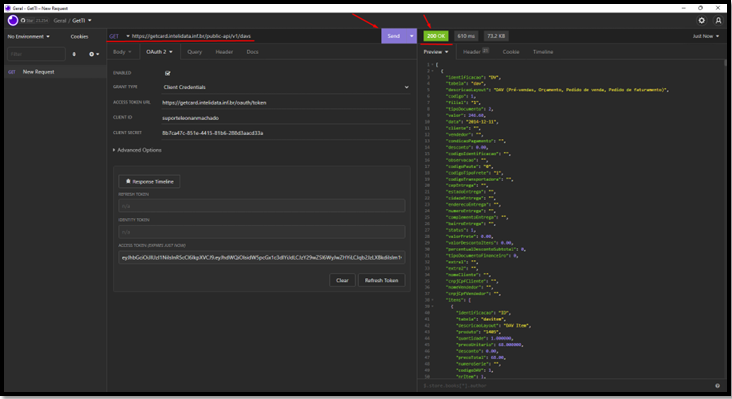Open the Preview mode dropdown tab
Screen dimensions: 732x399
[x=436, y=52]
